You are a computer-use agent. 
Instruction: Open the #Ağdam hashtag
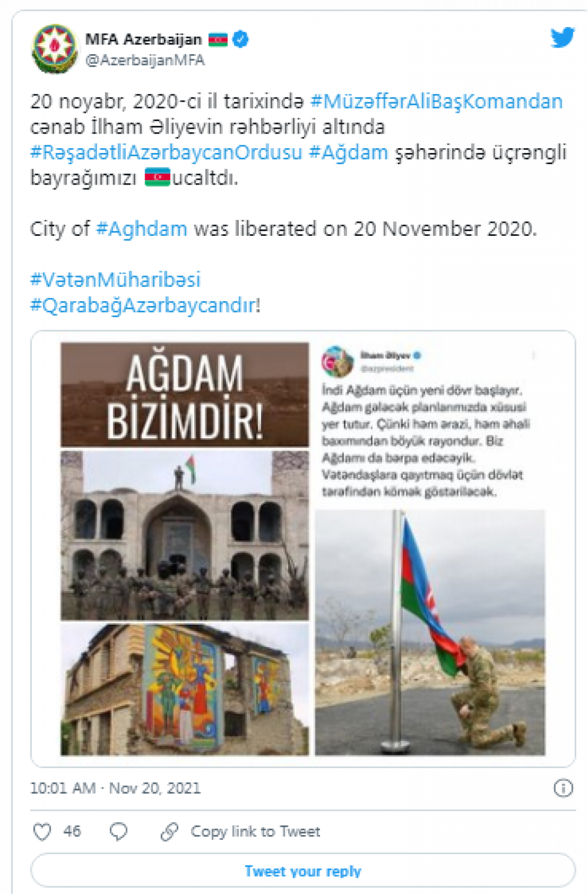[x=349, y=152]
